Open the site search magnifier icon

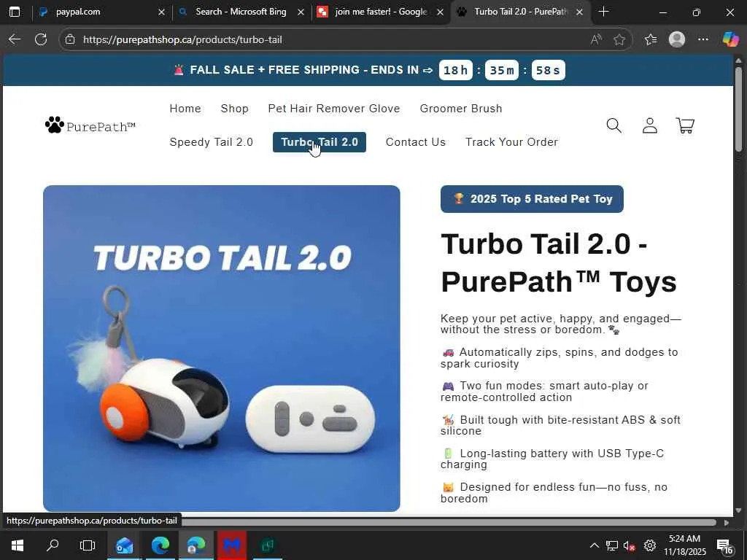[x=614, y=125]
